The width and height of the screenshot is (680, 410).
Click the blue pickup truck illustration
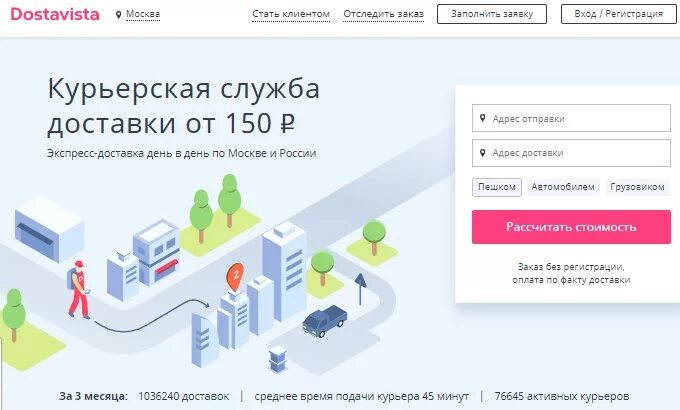pos(324,320)
